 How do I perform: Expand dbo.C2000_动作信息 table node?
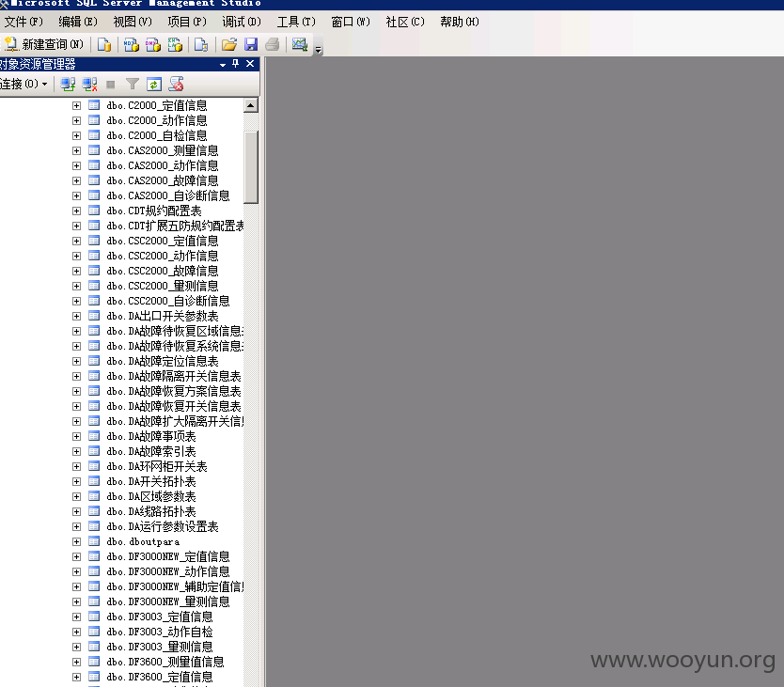(x=76, y=120)
